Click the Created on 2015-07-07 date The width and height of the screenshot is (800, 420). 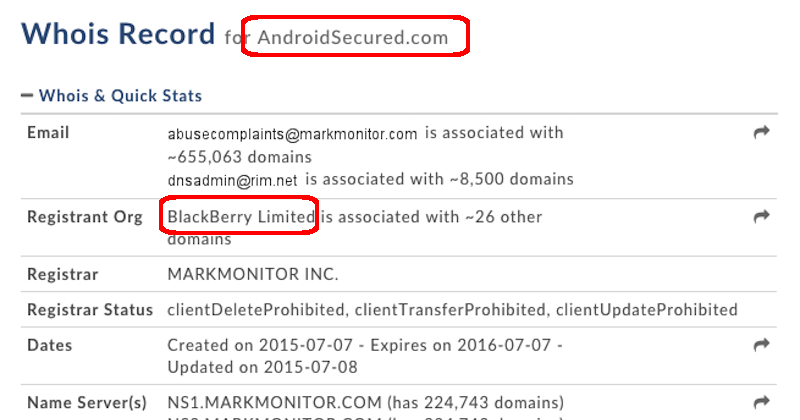click(x=260, y=345)
